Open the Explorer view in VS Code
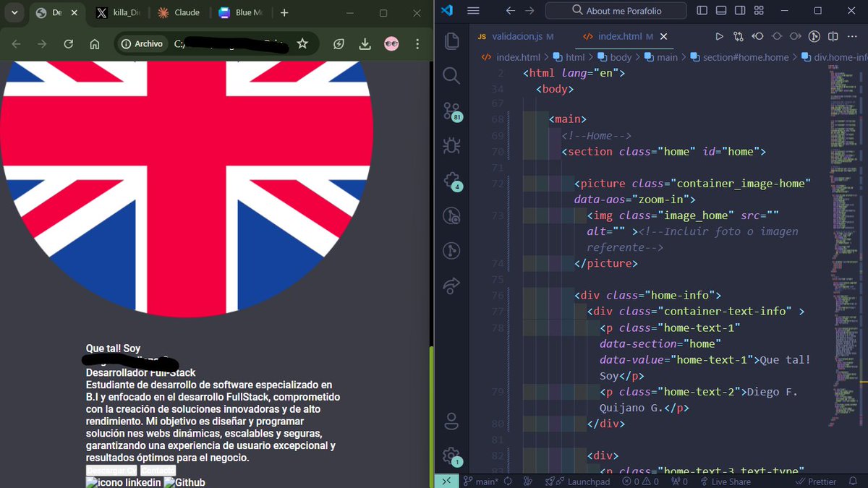 [x=452, y=40]
